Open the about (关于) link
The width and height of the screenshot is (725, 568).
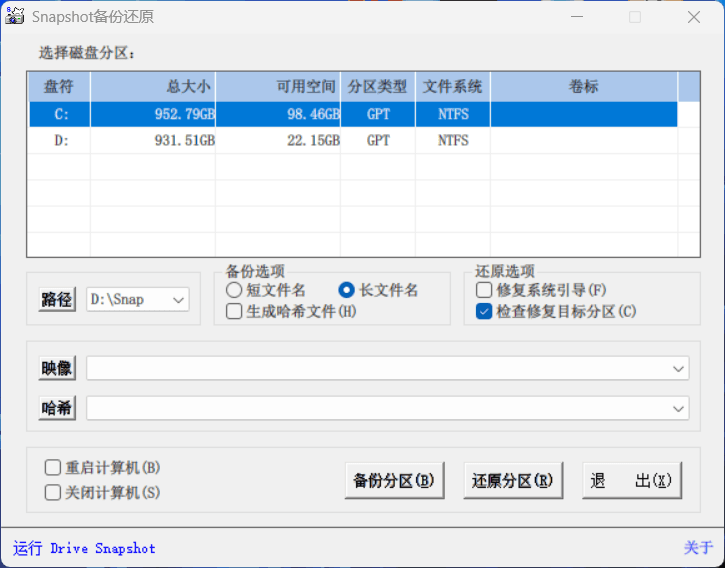(x=698, y=548)
